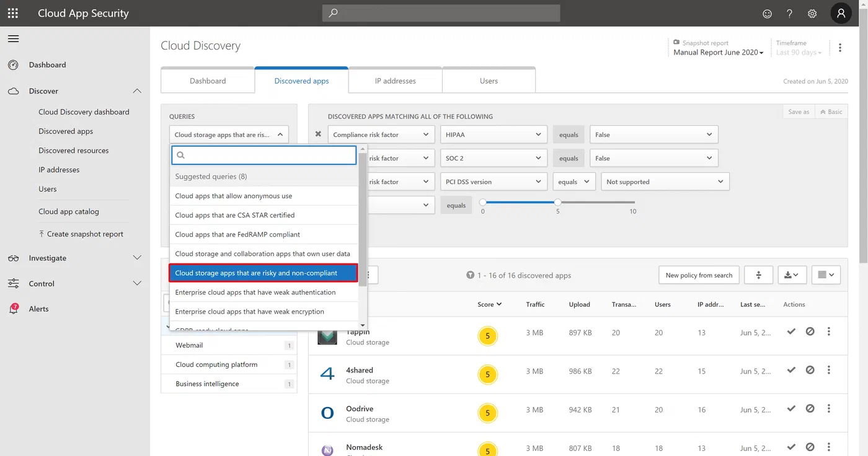Remove the HIPAA filter row with X
The height and width of the screenshot is (456, 868).
point(318,134)
